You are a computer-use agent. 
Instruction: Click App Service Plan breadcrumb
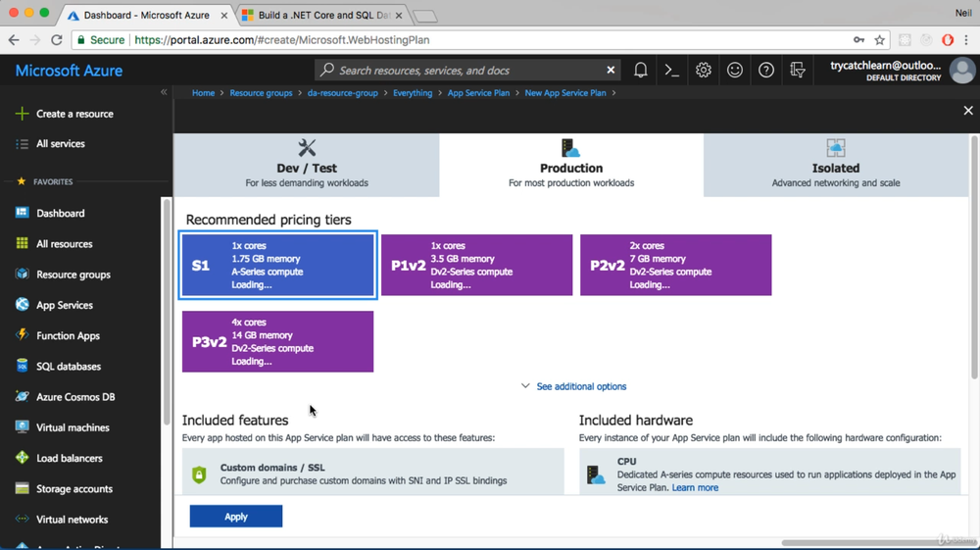[478, 92]
